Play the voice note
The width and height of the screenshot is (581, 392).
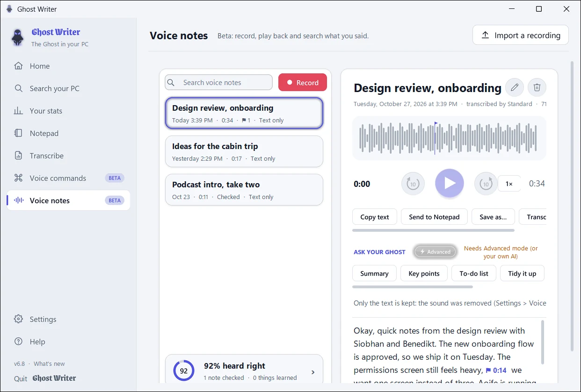pyautogui.click(x=450, y=183)
